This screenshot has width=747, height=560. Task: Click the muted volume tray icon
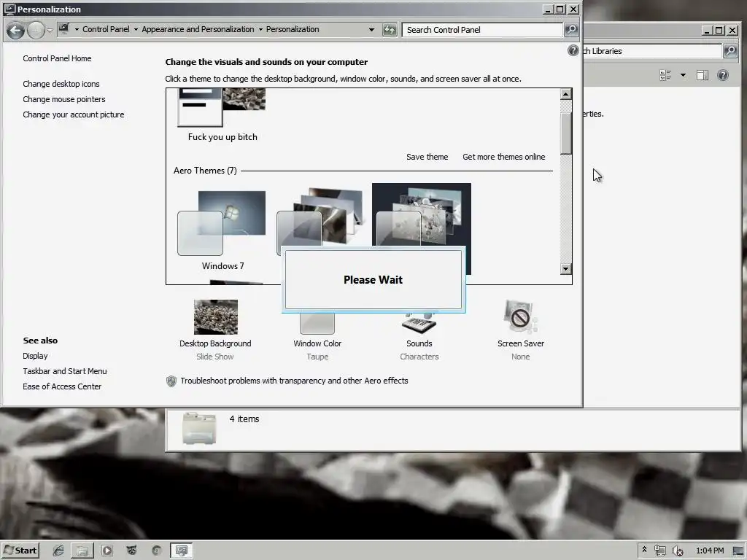click(x=678, y=551)
